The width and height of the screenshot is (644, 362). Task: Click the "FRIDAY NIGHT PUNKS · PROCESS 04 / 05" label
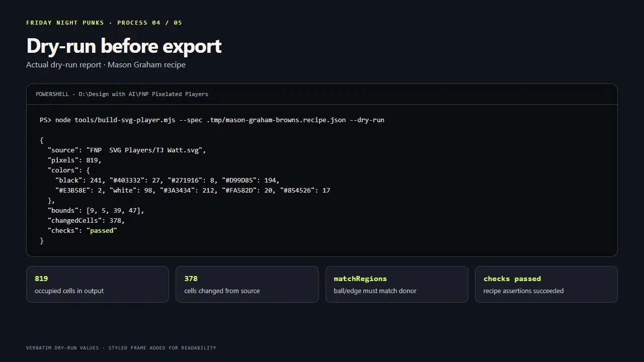click(104, 23)
